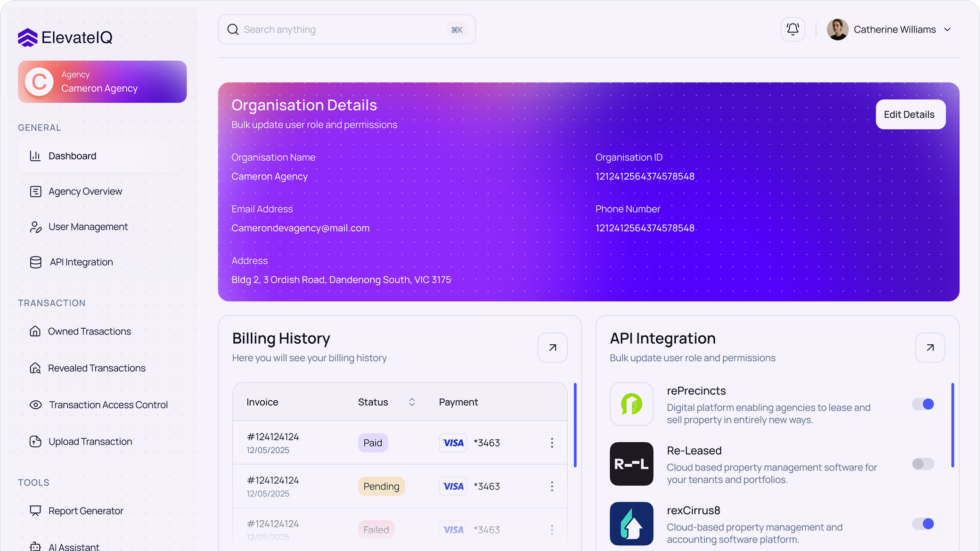980x551 pixels.
Task: Click the Owned Trasactions house icon
Action: click(x=35, y=331)
